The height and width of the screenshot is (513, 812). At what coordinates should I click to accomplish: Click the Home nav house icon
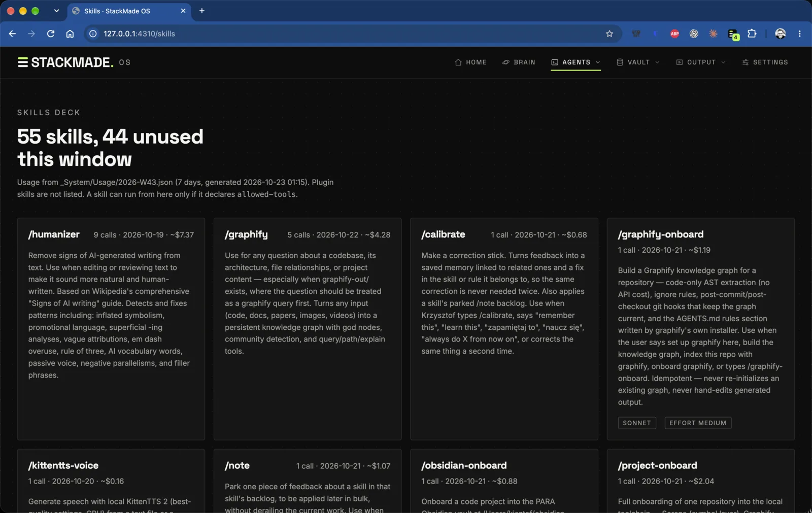458,62
